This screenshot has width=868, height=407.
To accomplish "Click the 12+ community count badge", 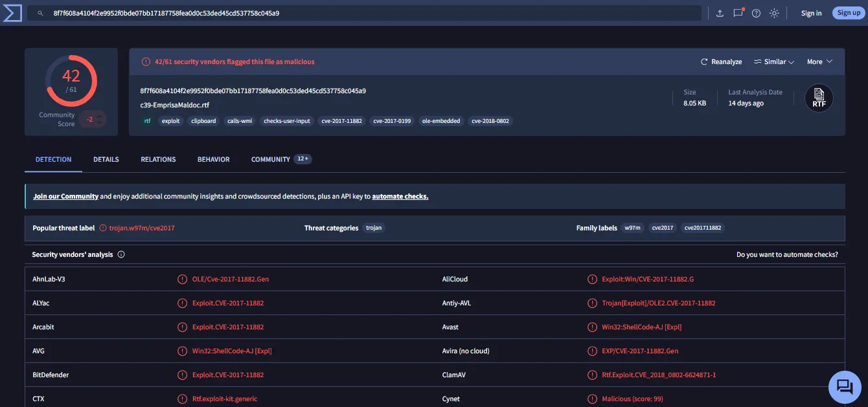I will tap(303, 159).
